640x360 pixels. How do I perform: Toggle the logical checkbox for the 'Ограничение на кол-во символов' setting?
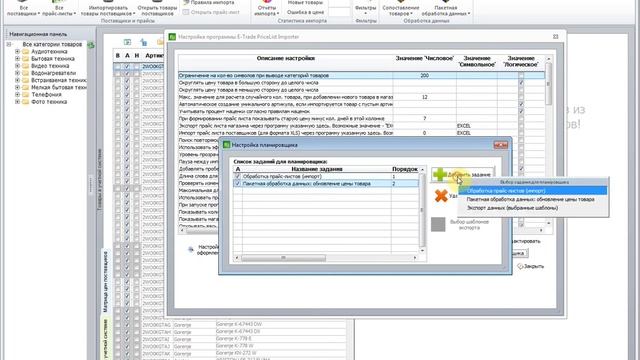521,76
